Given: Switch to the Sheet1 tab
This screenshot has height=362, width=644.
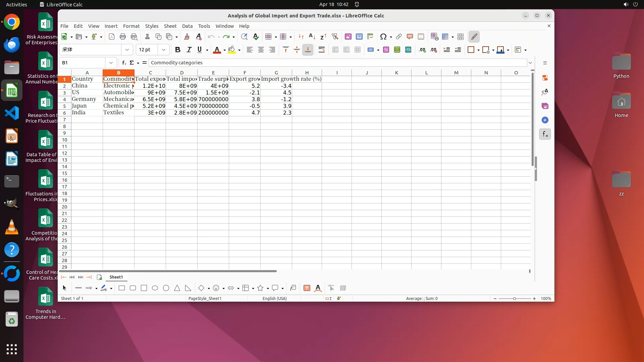Looking at the screenshot, I should (x=116, y=277).
